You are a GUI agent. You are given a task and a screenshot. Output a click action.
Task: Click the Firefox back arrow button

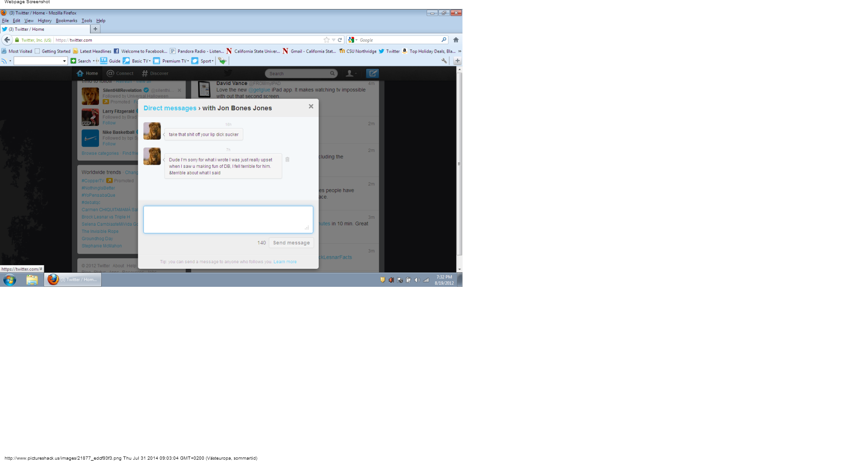point(7,40)
